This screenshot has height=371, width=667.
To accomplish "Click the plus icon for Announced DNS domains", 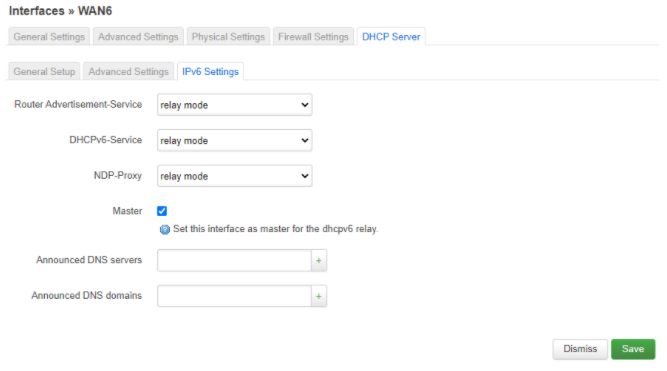I will [x=319, y=296].
